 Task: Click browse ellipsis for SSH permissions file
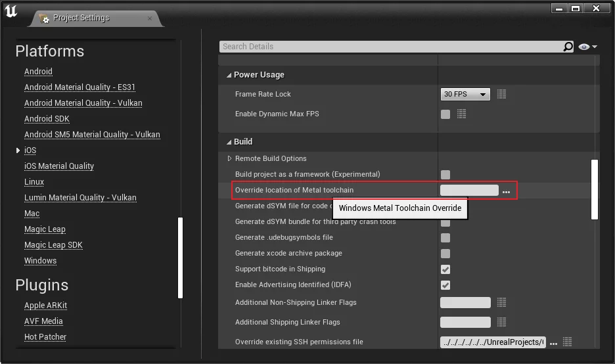click(x=553, y=343)
